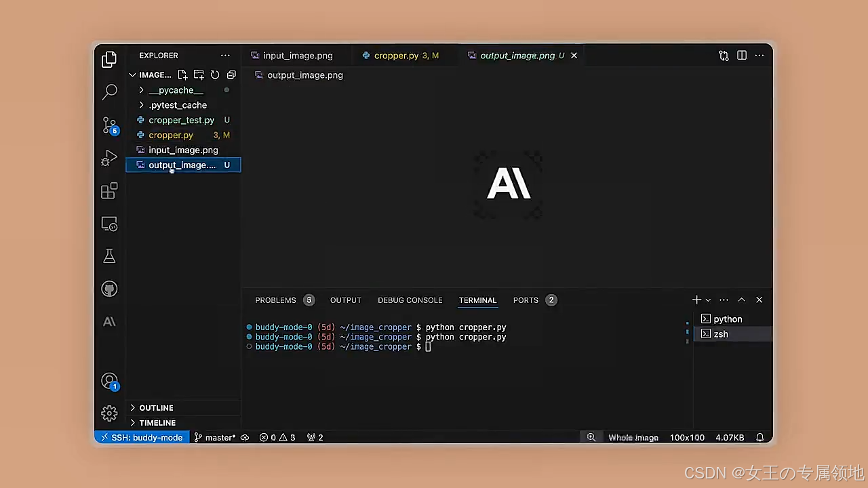Open the Manage settings gear

109,413
